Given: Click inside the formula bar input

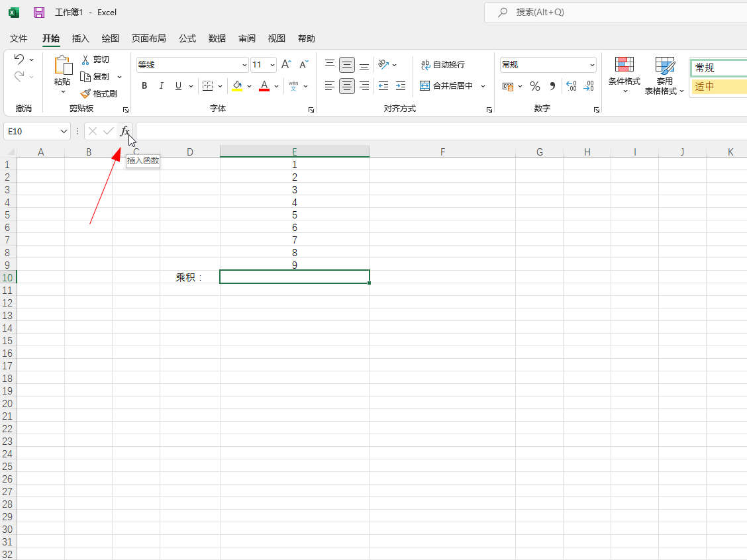Looking at the screenshot, I should pos(437,132).
